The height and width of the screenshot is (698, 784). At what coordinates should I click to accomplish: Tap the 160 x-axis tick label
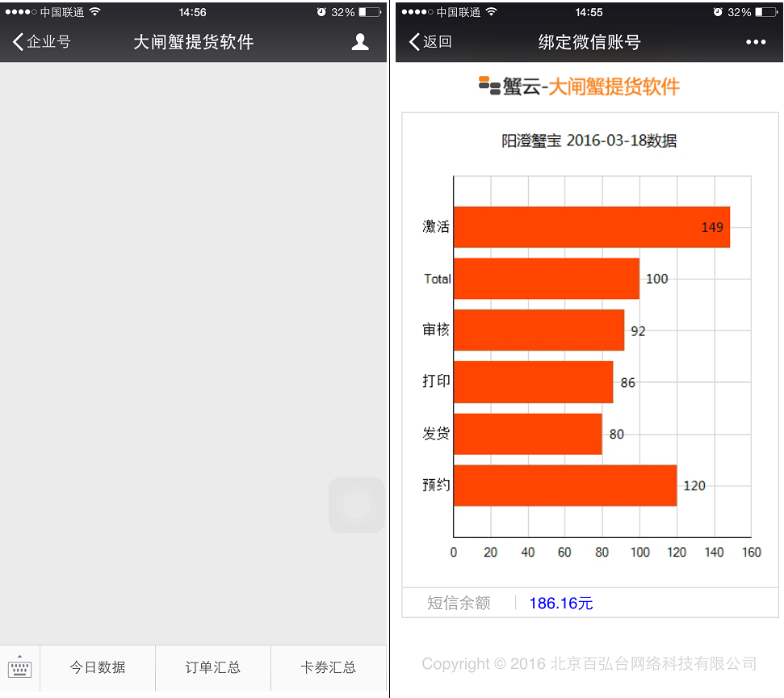pos(752,553)
